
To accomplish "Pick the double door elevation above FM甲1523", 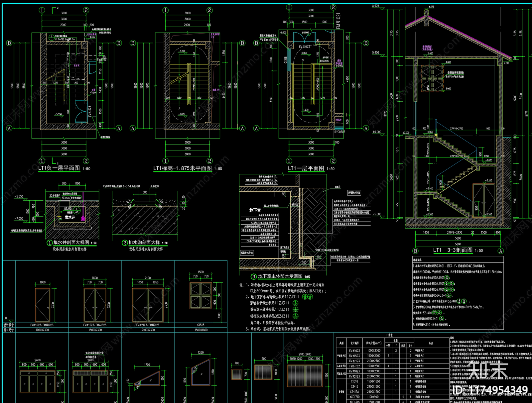I will coord(95,305).
